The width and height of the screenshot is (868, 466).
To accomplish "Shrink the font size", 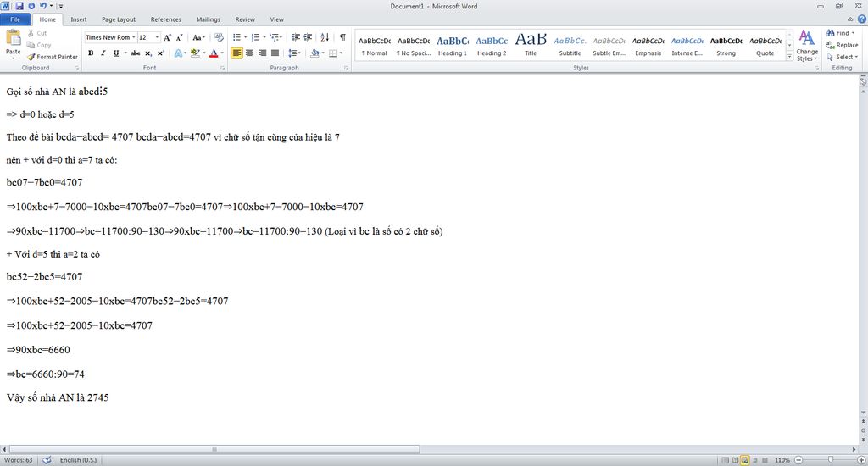I will pyautogui.click(x=180, y=37).
